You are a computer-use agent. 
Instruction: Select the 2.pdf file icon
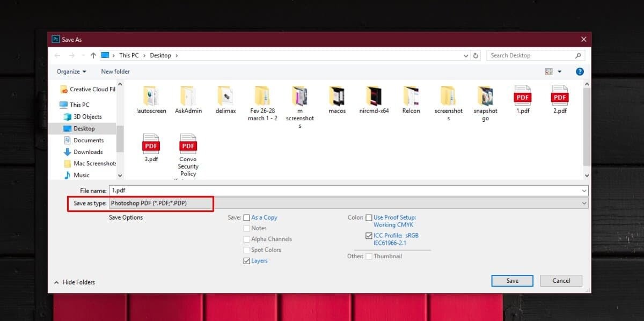point(560,96)
